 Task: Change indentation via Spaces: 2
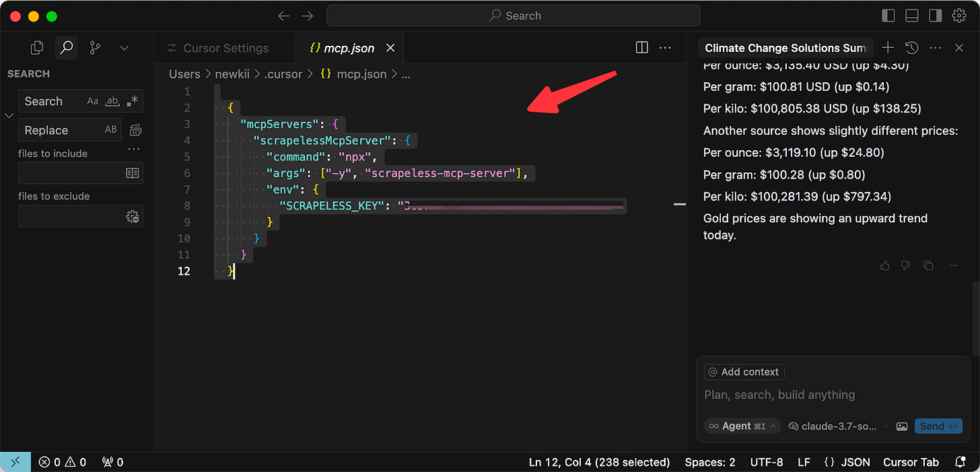(x=710, y=462)
